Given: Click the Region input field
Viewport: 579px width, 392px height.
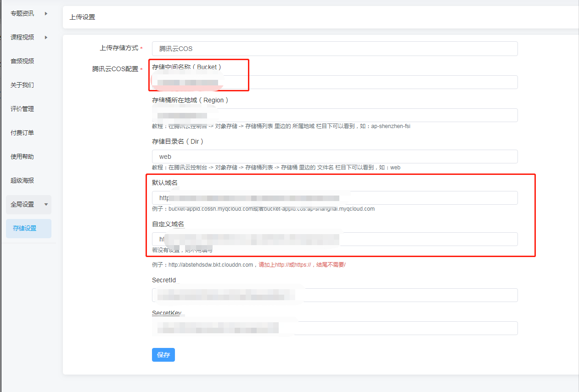Looking at the screenshot, I should 335,115.
